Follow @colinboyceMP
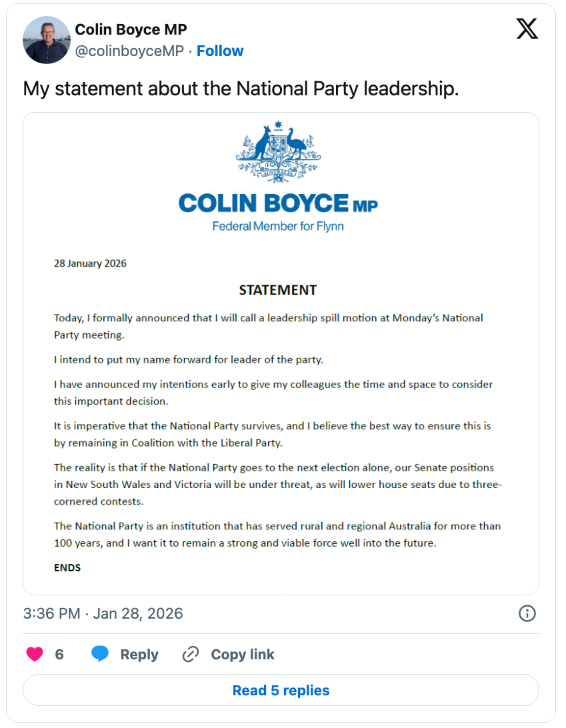The width and height of the screenshot is (566, 728). (220, 51)
